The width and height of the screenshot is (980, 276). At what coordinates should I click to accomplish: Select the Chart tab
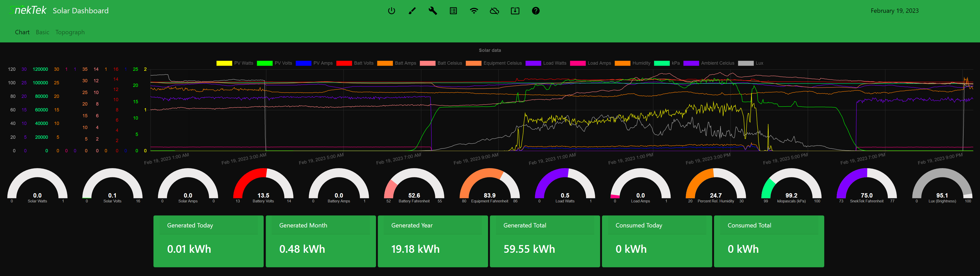tap(22, 32)
